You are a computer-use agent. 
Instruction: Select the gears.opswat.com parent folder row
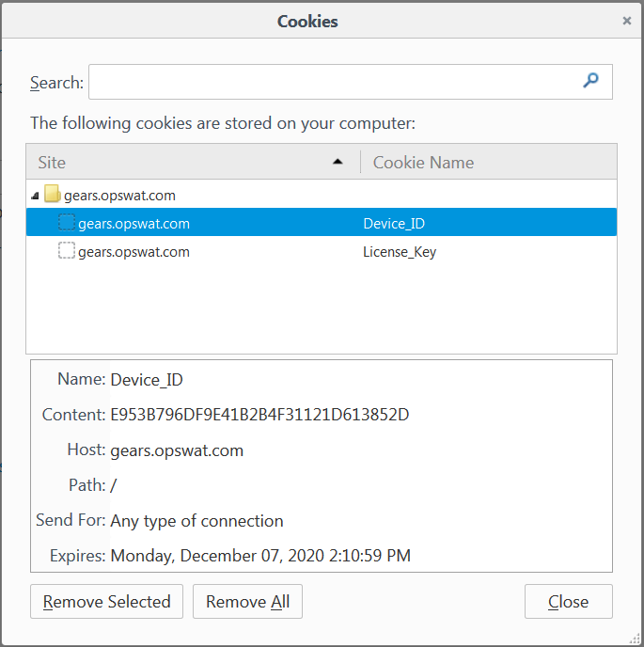[x=322, y=195]
